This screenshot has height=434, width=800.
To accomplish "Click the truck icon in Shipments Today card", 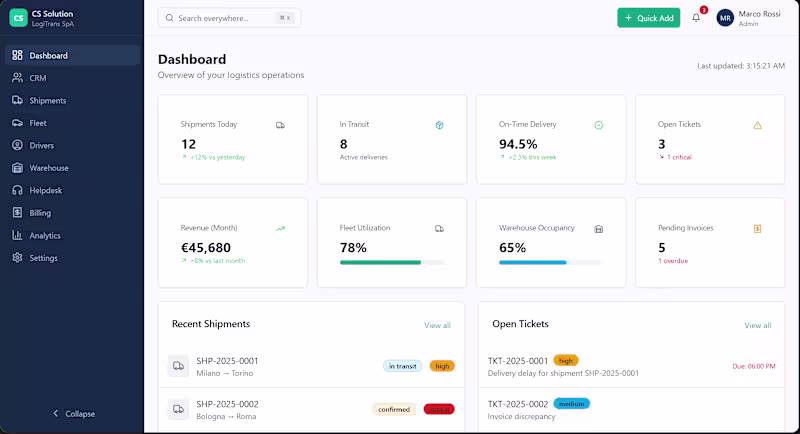I will (280, 125).
